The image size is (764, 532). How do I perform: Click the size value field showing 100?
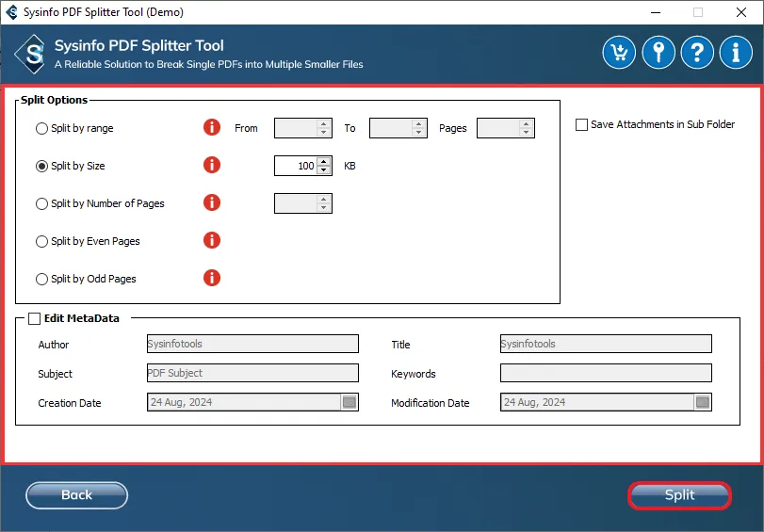(x=295, y=166)
